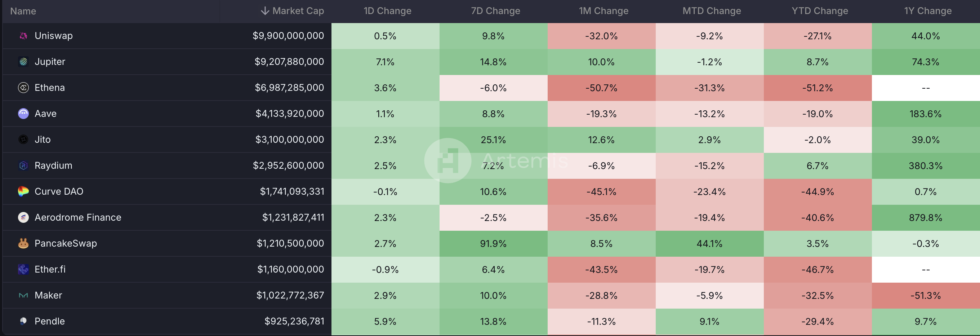Open the Jito name link

[x=43, y=140]
